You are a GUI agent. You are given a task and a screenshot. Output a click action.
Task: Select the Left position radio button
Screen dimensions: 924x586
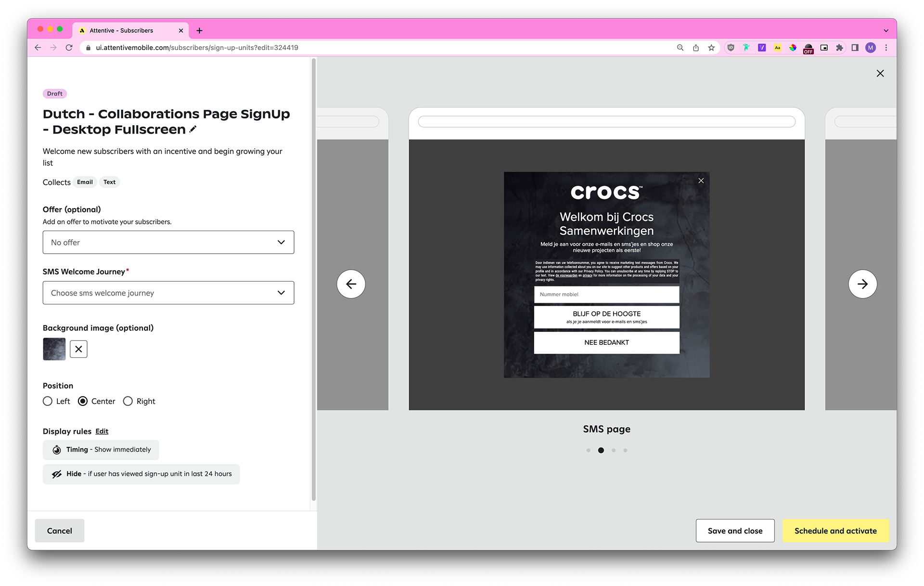coord(48,401)
